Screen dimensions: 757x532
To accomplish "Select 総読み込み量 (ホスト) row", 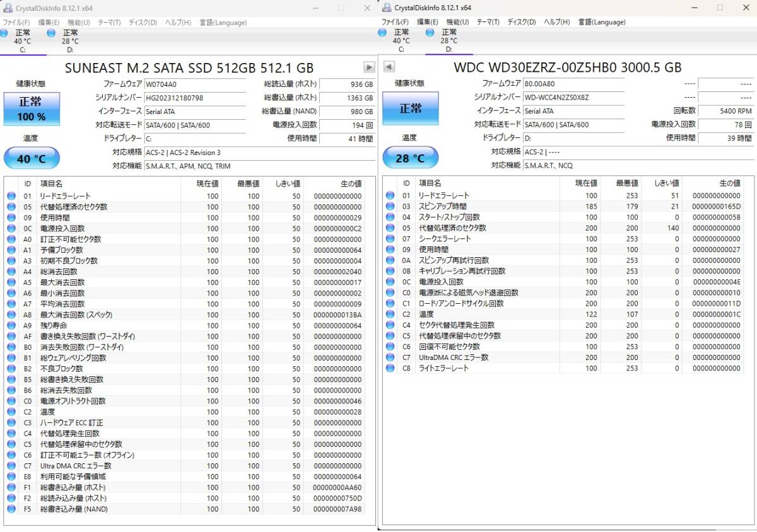I will (184, 498).
